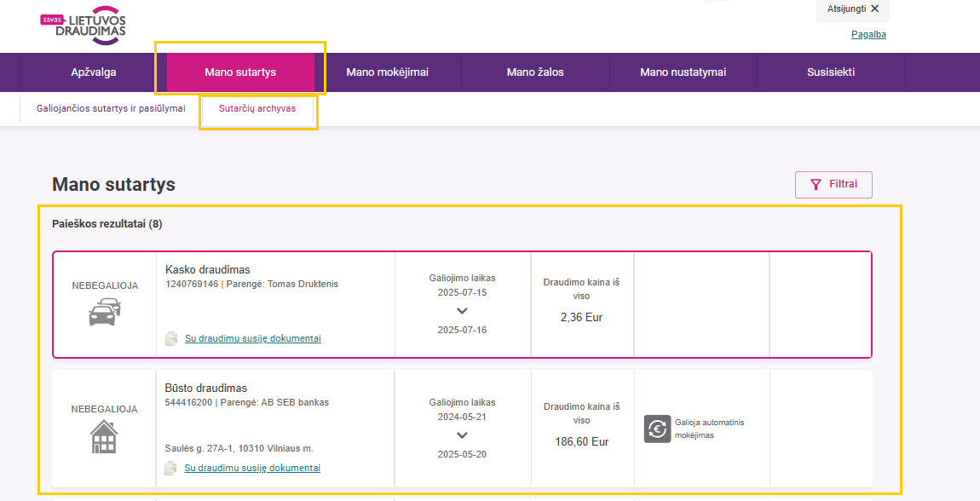980x501 pixels.
Task: Click the automatic payment euro icon
Action: (x=657, y=429)
